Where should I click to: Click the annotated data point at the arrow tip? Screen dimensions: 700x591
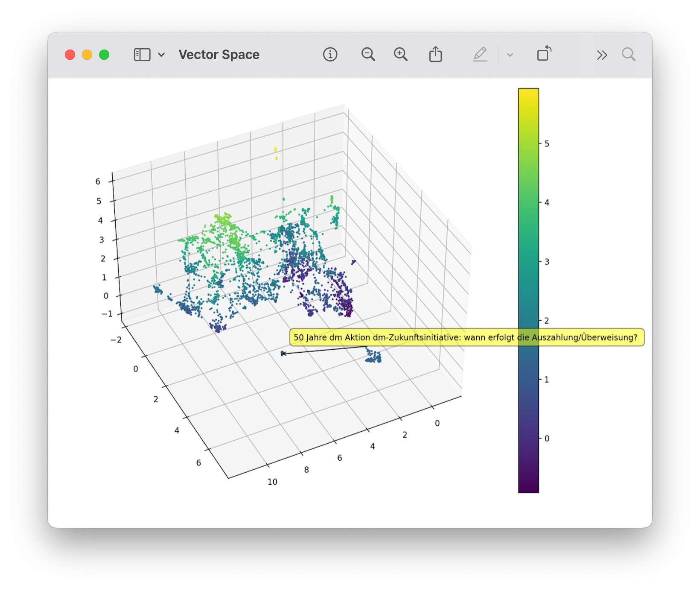click(x=283, y=353)
